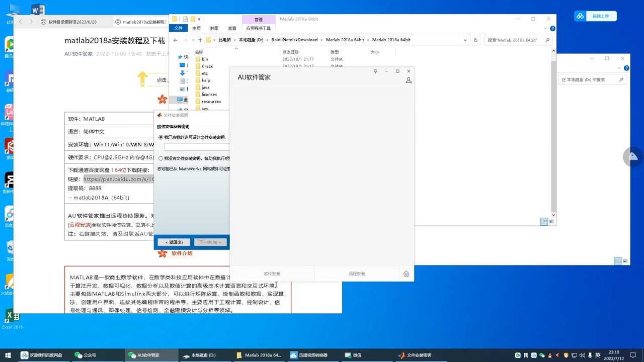
Task: Switch Explorer to large icons view
Action: coord(552,222)
